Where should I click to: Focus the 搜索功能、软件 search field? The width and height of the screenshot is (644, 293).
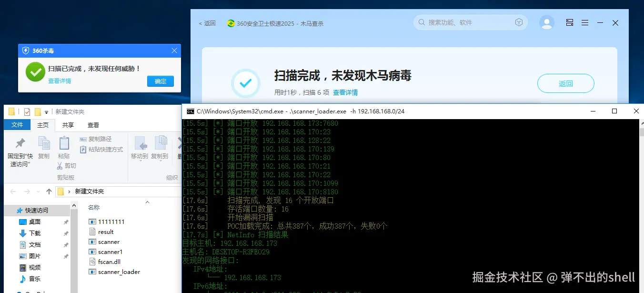471,22
